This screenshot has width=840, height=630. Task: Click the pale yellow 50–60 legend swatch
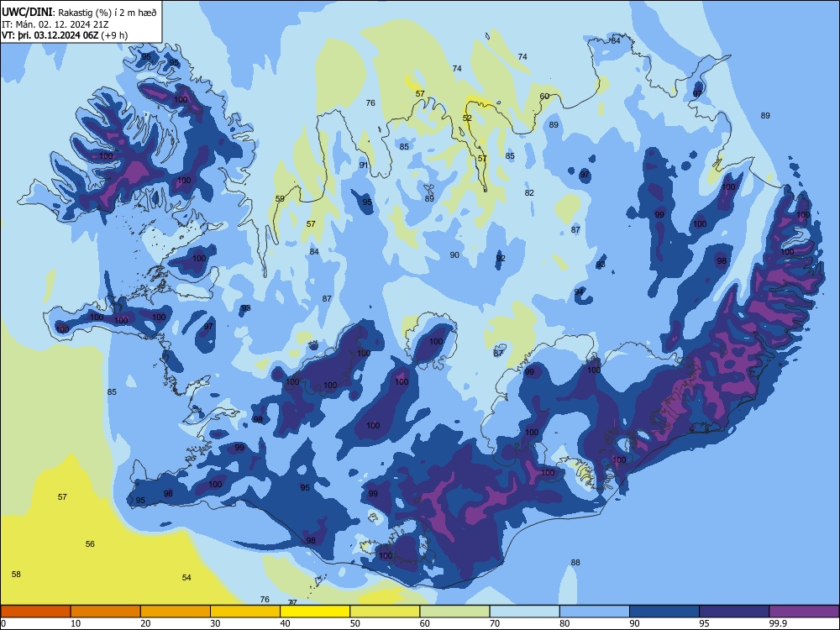click(x=385, y=612)
